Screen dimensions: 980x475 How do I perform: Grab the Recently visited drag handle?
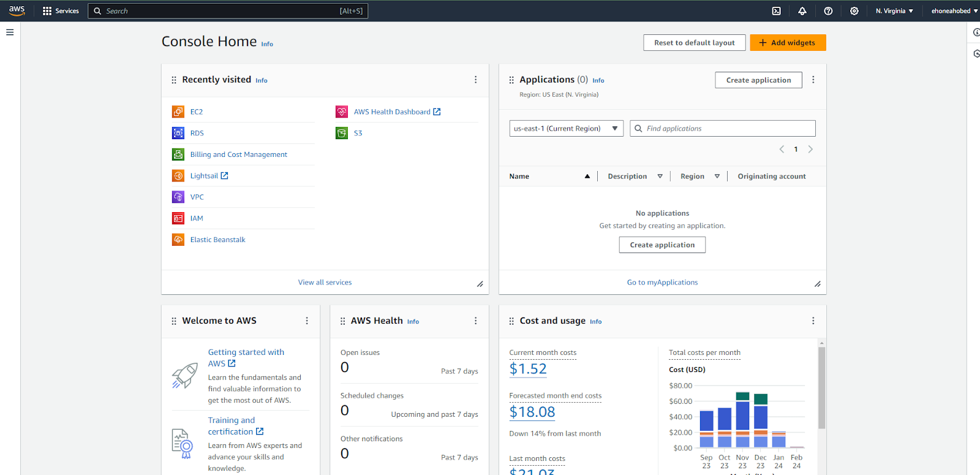(174, 80)
